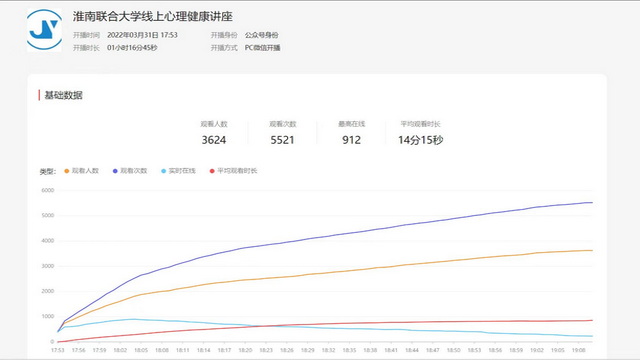
Task: Click the duration value 01小时16分45秒
Action: coord(132,48)
